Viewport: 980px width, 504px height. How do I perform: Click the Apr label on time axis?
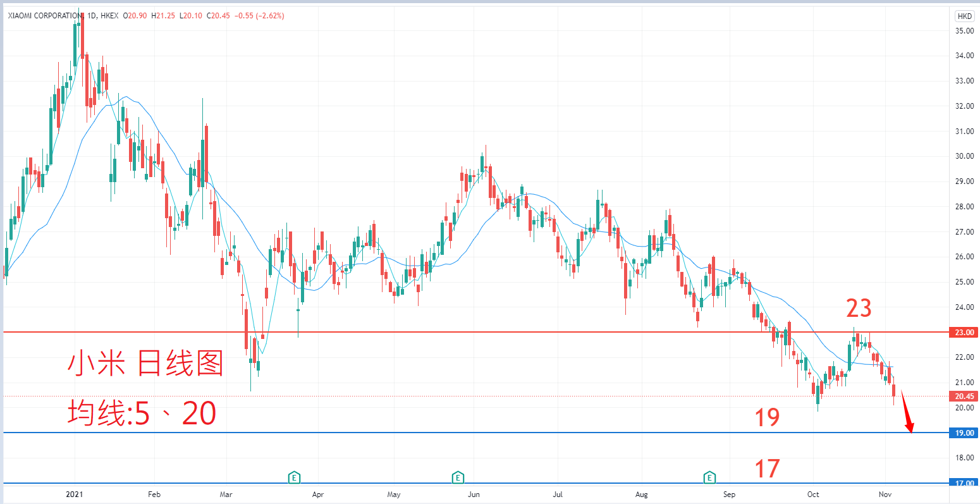317,495
